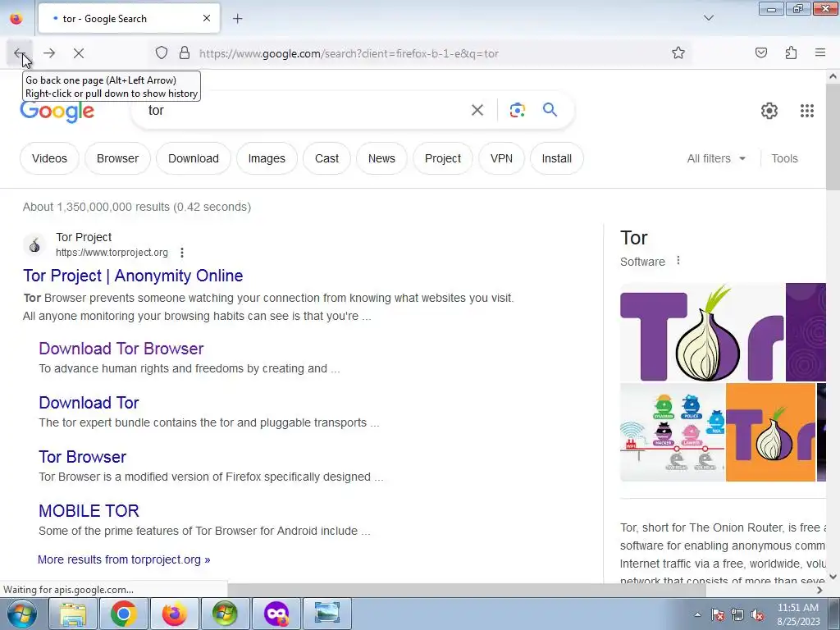Expand the All filters dropdown
The width and height of the screenshot is (840, 630).
click(716, 158)
